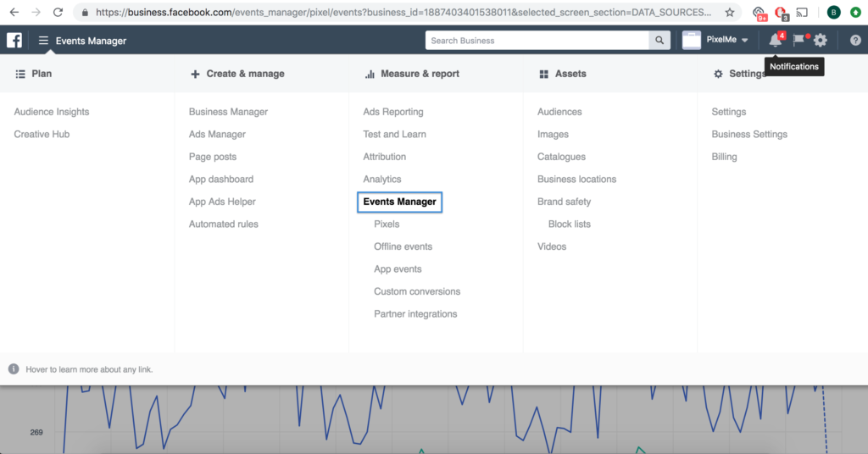The image size is (868, 454).
Task: Go to Business Settings
Action: (x=749, y=135)
